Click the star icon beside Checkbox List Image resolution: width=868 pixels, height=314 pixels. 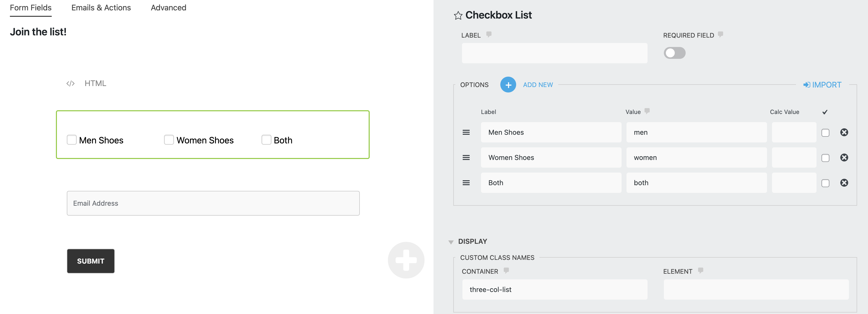coord(458,16)
